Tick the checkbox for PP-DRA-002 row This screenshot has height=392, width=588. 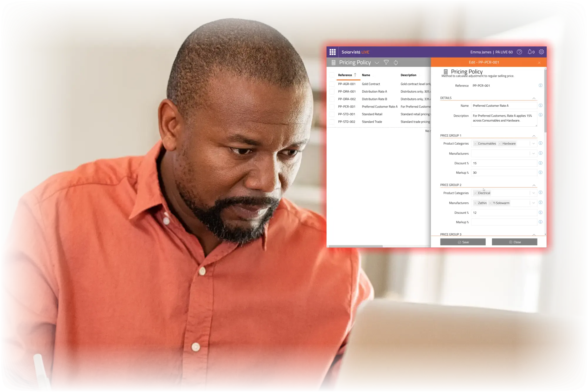(332, 99)
